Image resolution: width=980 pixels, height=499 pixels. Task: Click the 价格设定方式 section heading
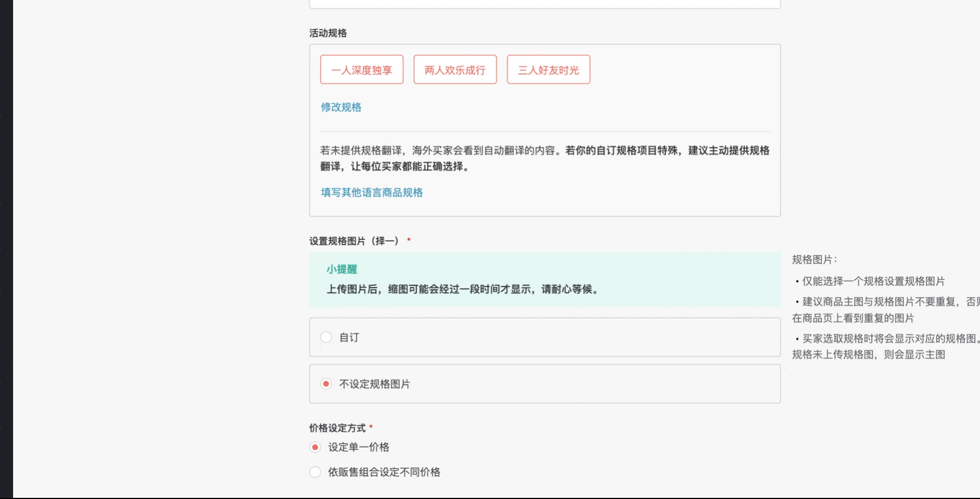tap(337, 428)
